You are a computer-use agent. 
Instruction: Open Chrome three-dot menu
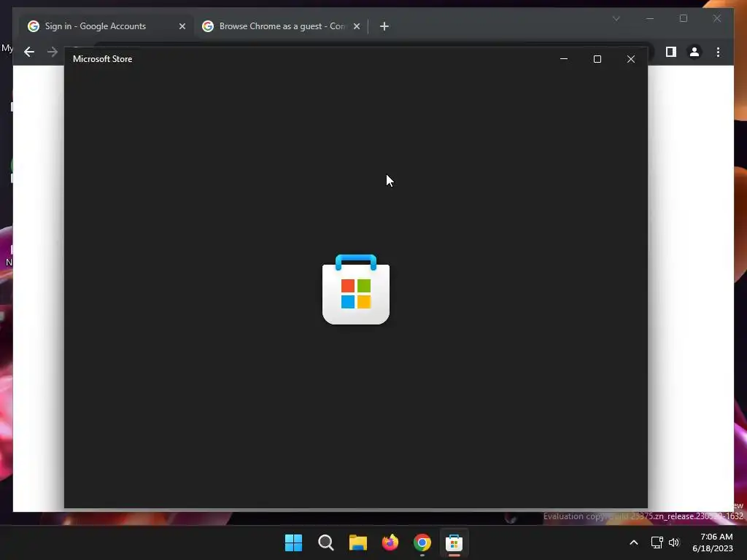click(718, 52)
